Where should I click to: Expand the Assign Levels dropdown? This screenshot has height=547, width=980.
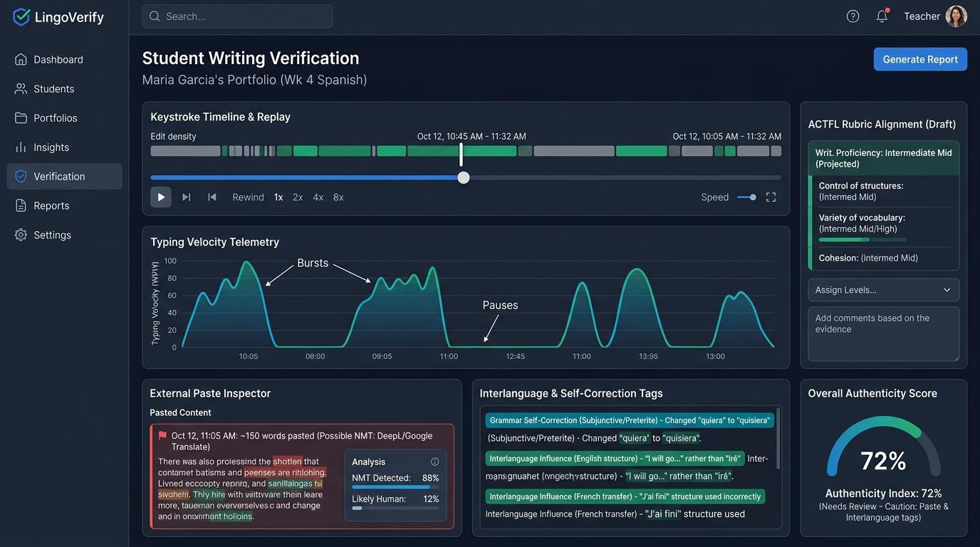tap(883, 290)
